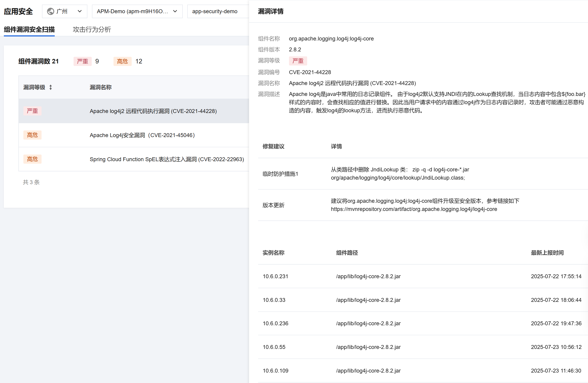Open the app-security-demo selector
This screenshot has width=588, height=383.
tap(218, 11)
